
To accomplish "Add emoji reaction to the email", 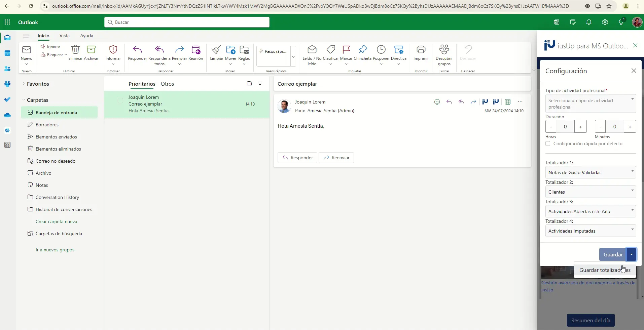I will [x=437, y=102].
